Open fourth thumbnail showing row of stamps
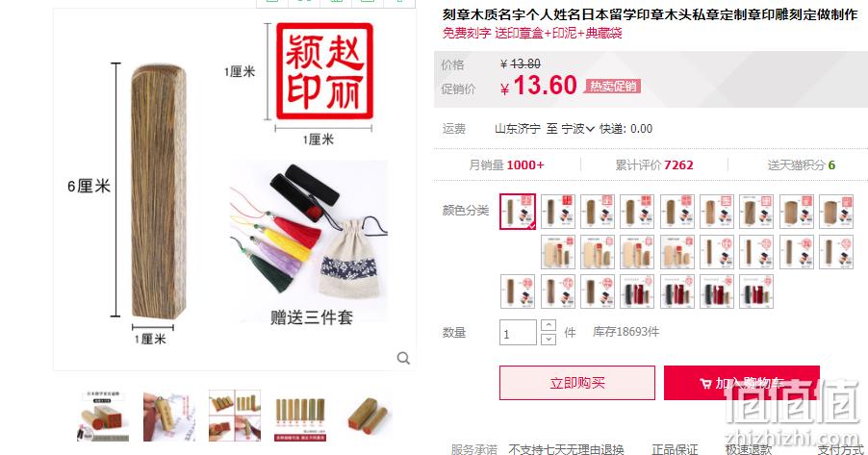Screen dimensions: 868x455 pyautogui.click(x=300, y=417)
